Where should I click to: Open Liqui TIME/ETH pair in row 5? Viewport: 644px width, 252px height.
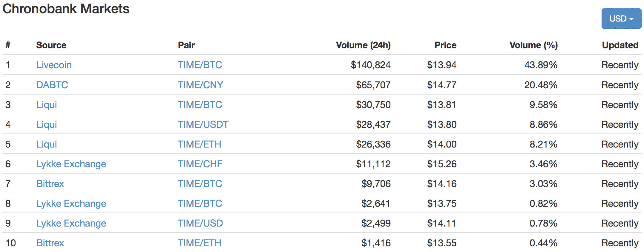point(200,144)
